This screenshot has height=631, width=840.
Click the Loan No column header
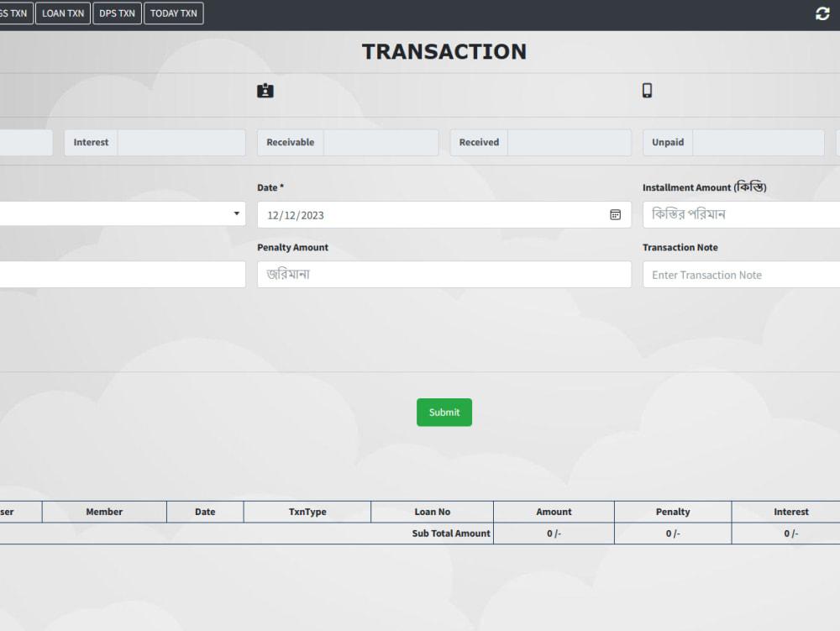(x=433, y=512)
